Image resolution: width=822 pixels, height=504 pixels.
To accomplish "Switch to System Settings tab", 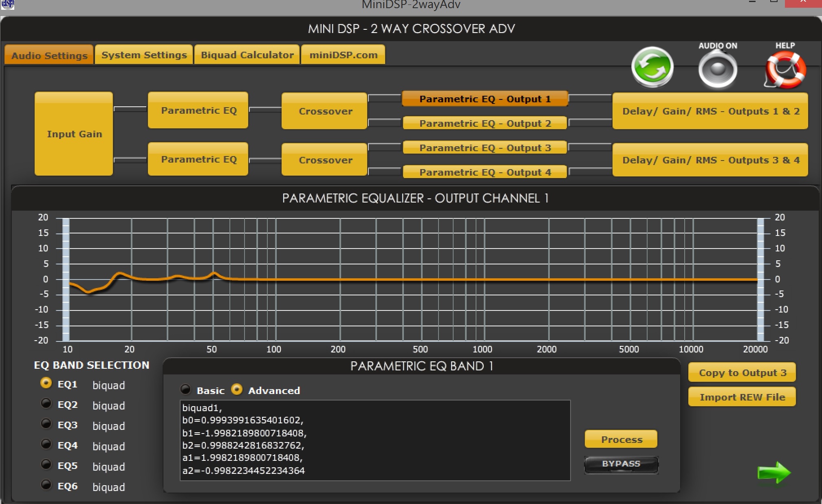I will pos(144,55).
